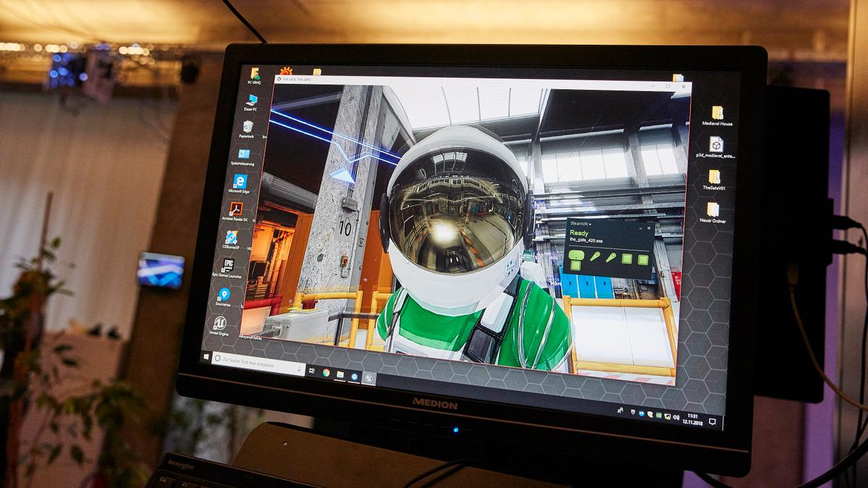Launch Sourcetree from the desktop
The height and width of the screenshot is (488, 868).
click(x=223, y=297)
